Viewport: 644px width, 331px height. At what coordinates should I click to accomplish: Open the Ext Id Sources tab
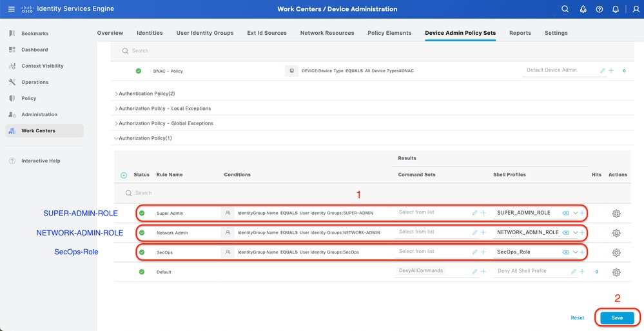pyautogui.click(x=267, y=33)
